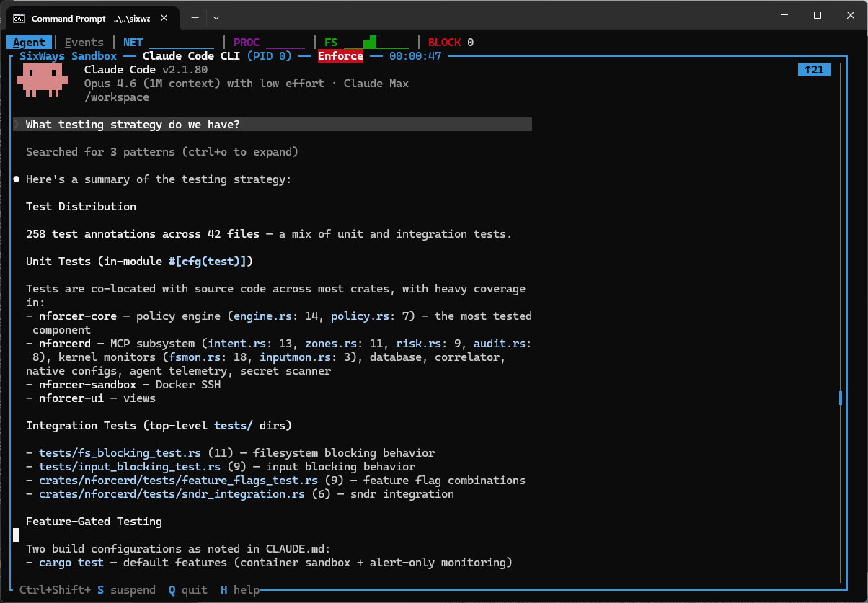Open tests/fs_blocking_test.rs link
Image resolution: width=868 pixels, height=603 pixels.
click(120, 452)
